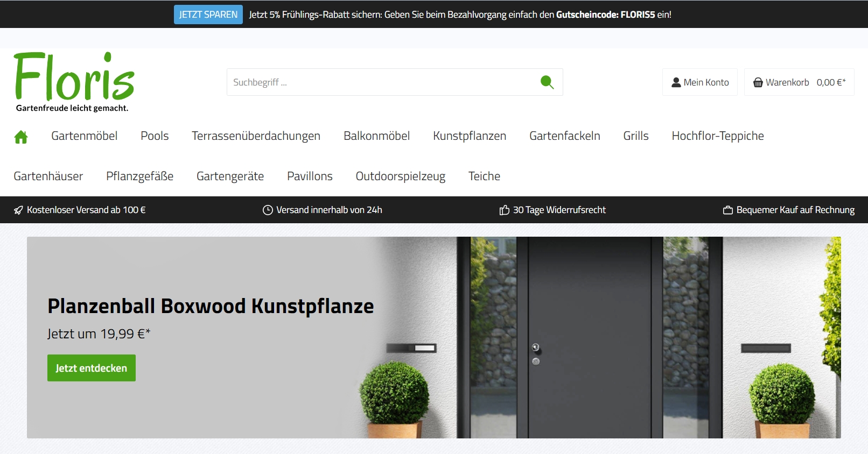Click the shopping basket icon
Image resolution: width=868 pixels, height=454 pixels.
[758, 82]
